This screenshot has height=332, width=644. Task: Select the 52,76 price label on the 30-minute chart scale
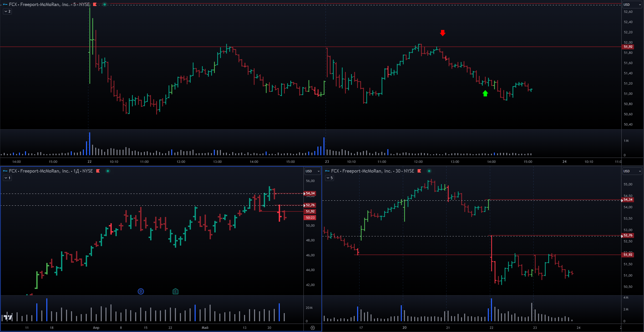coord(628,235)
